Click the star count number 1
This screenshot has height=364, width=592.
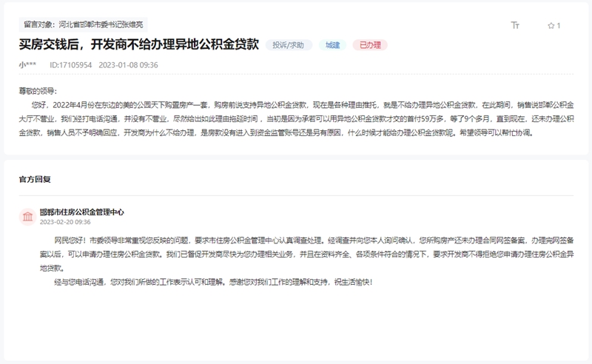point(559,26)
